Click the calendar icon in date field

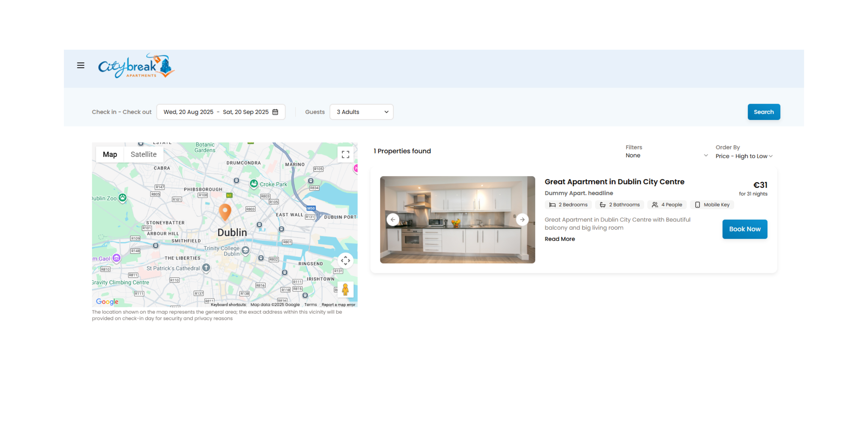275,112
